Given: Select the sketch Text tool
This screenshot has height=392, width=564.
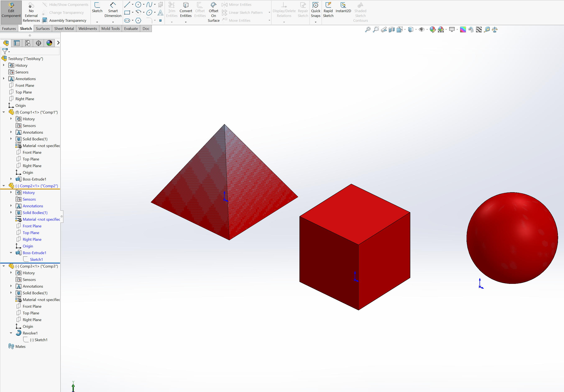Looking at the screenshot, I should click(160, 13).
